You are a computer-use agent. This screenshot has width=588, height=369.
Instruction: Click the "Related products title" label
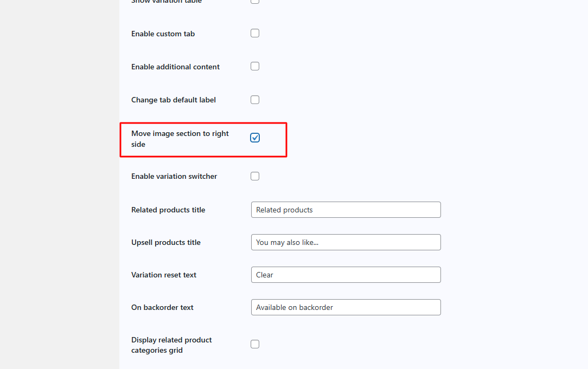pyautogui.click(x=168, y=210)
